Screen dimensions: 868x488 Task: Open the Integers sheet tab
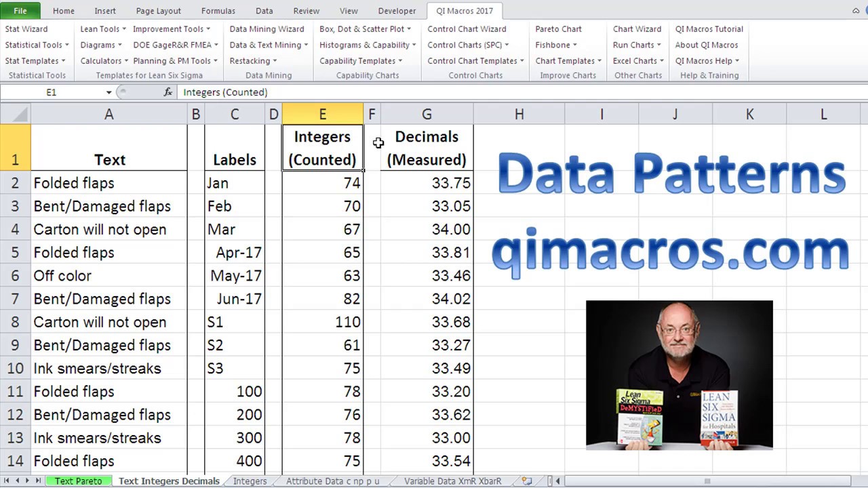click(x=250, y=481)
